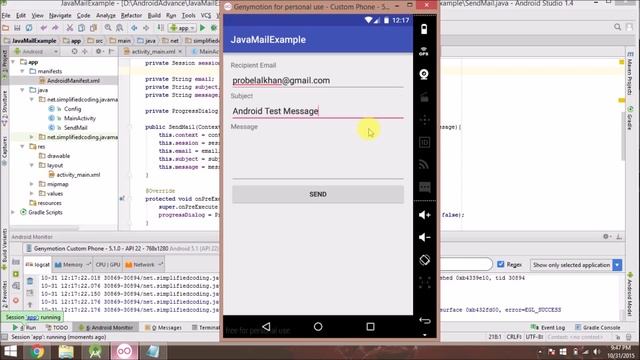640x360 pixels.
Task: Open the Show only selected application dropdown
Action: pos(576,265)
